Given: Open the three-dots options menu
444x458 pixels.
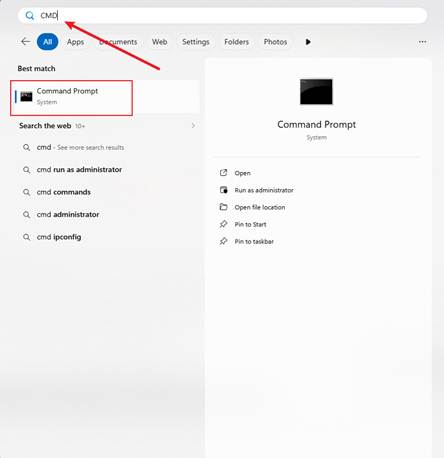Looking at the screenshot, I should pos(422,42).
